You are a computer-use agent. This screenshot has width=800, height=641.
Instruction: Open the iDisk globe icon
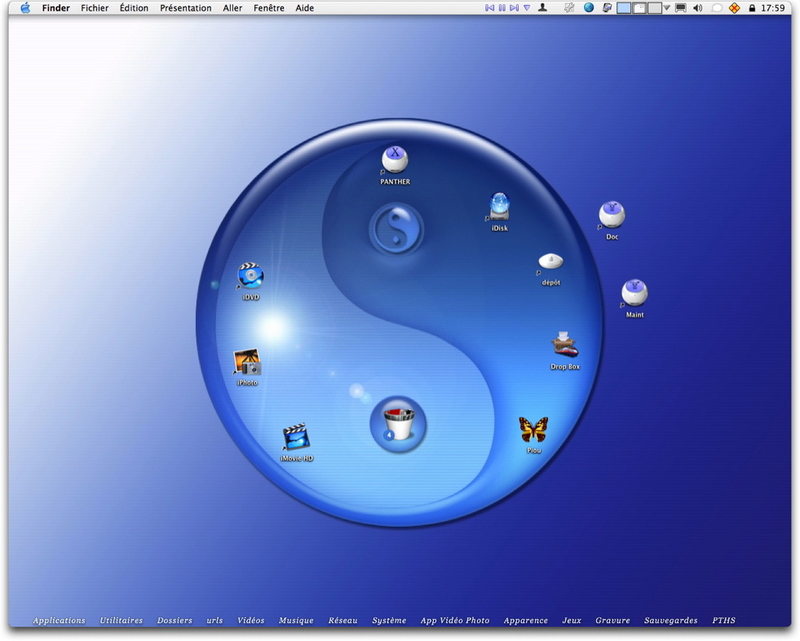click(499, 206)
